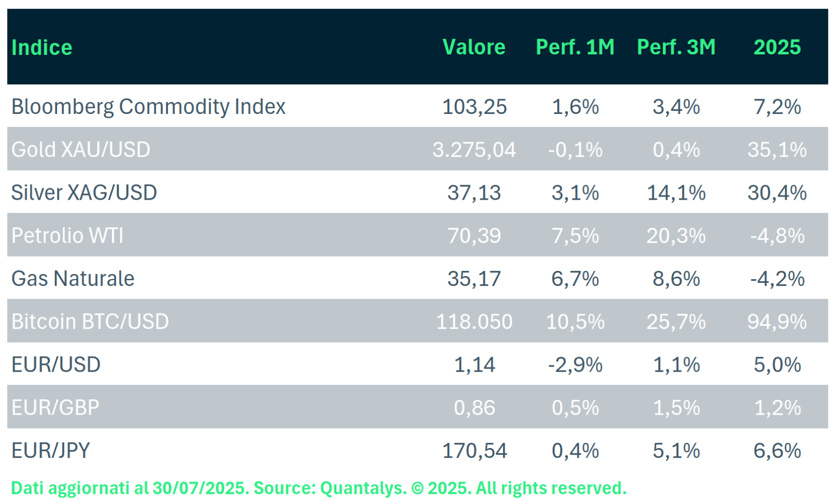Click the Gold XAU/USD row label
Screen dimensions: 837x504
click(81, 150)
